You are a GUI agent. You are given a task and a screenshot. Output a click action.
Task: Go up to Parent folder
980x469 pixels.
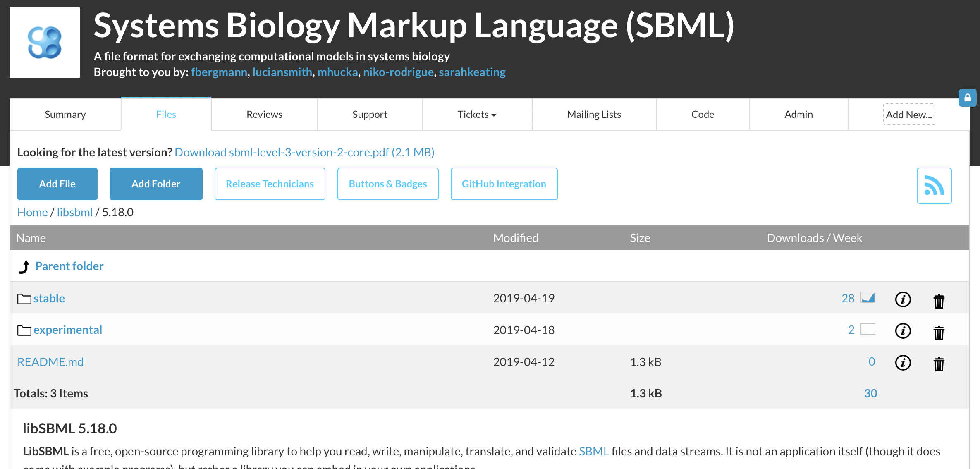coord(69,266)
